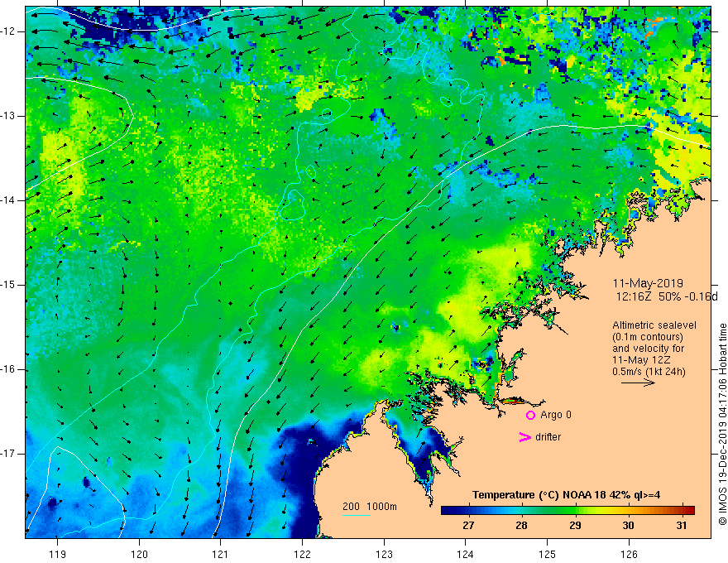Click longitude axis label 122
The height and width of the screenshot is (563, 728).
coord(302,554)
